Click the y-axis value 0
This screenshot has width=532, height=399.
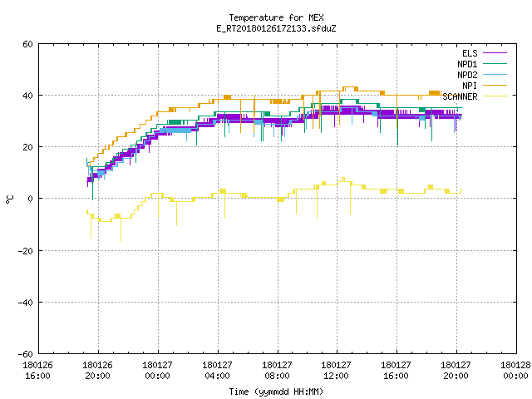click(x=30, y=199)
